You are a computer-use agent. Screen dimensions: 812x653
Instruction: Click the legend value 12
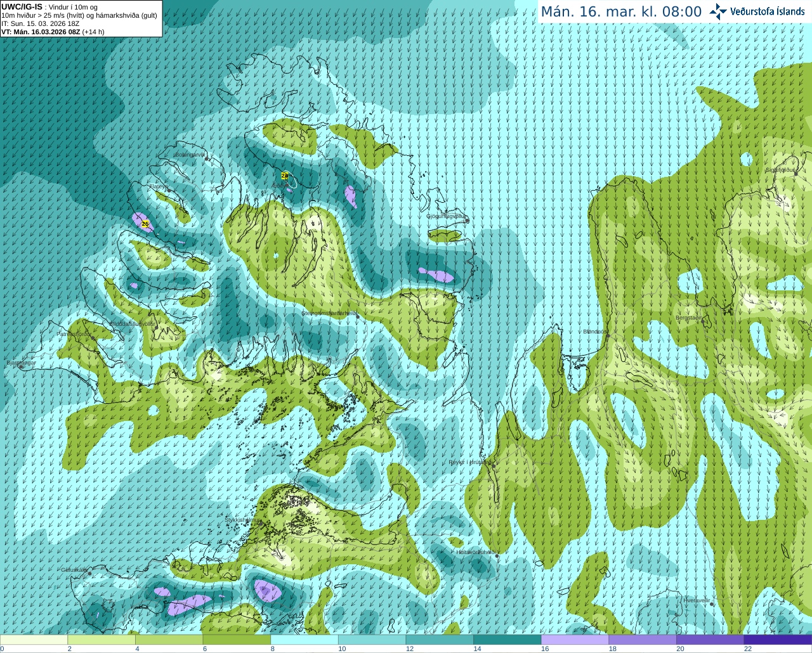coord(409,649)
